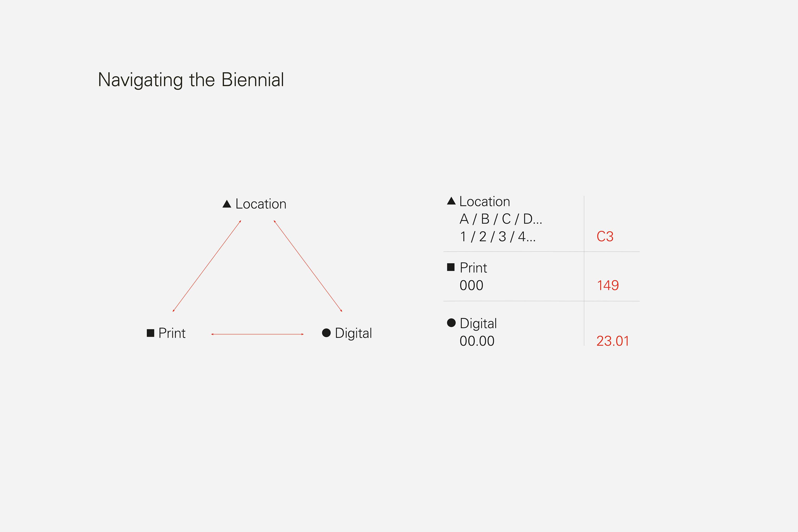Screen dimensions: 798x532
Task: Select the square icon in the table's Print row
Action: tap(451, 267)
